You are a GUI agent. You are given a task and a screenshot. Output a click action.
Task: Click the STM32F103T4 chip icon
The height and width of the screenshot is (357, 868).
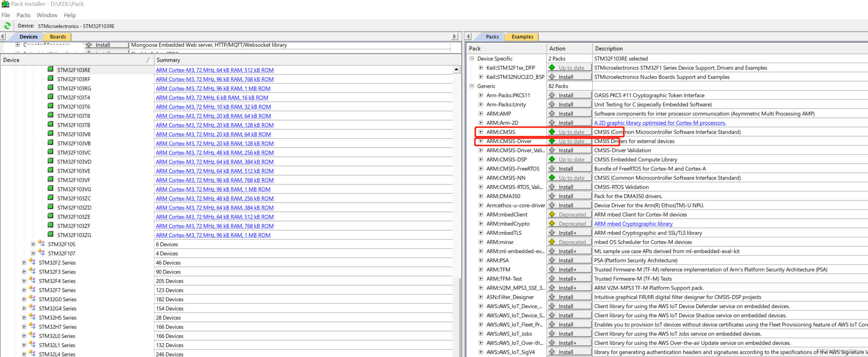click(51, 96)
